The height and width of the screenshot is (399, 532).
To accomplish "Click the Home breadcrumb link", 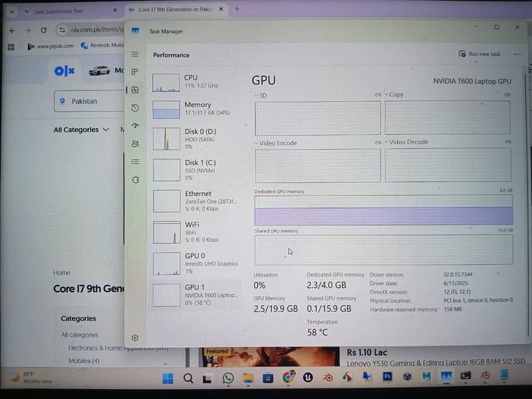I will [62, 273].
